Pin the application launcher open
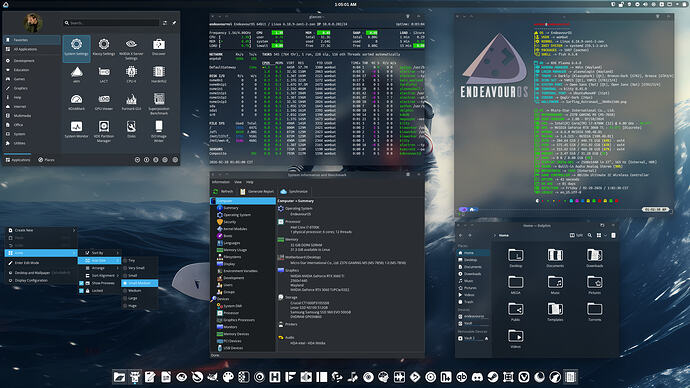Viewport: 690px width, 388px height. pyautogui.click(x=174, y=23)
